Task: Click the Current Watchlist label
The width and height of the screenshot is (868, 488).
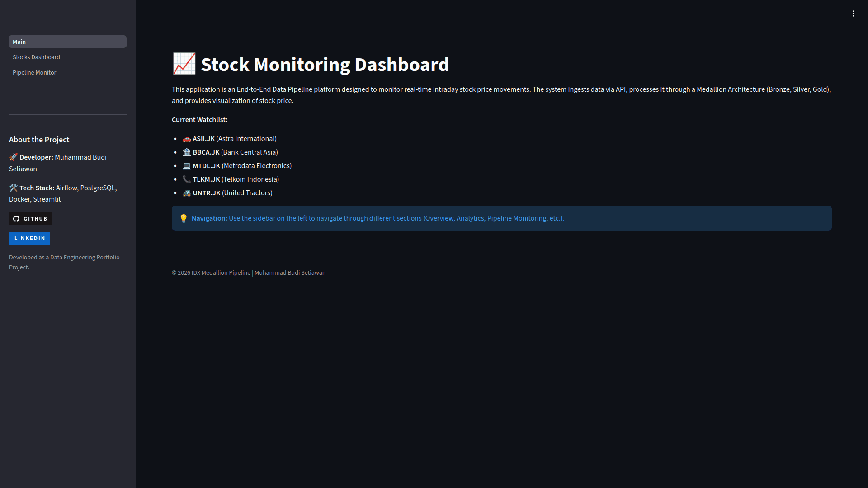Action: tap(200, 120)
